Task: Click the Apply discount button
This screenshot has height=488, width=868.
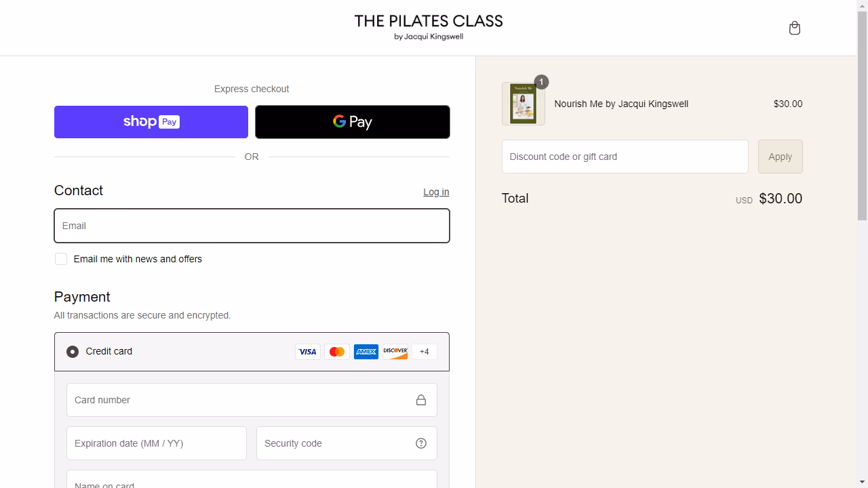Action: (x=780, y=157)
